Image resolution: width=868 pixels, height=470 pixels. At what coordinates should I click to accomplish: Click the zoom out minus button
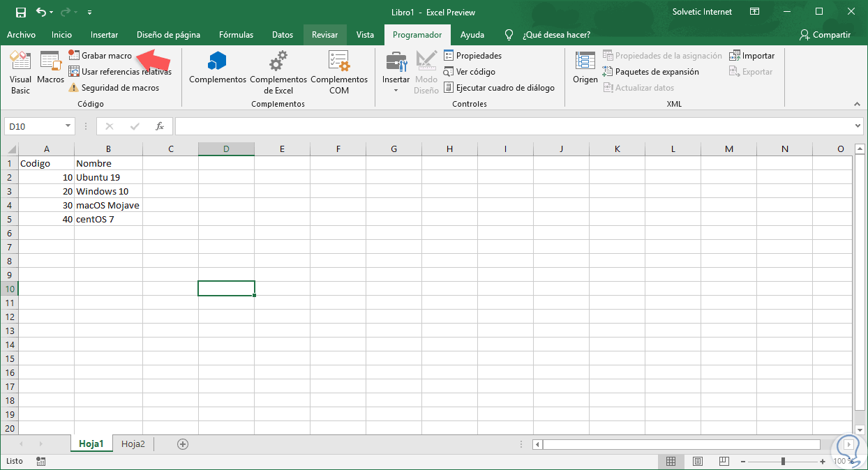743,461
